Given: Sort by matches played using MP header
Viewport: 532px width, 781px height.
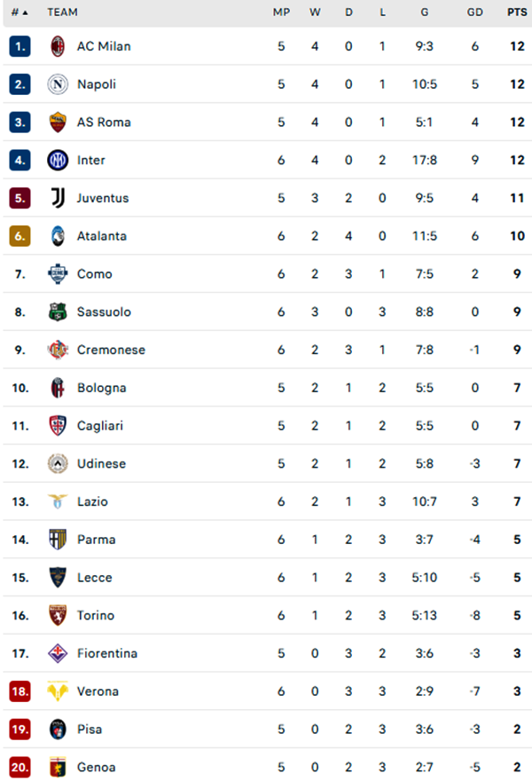Looking at the screenshot, I should pos(281,12).
